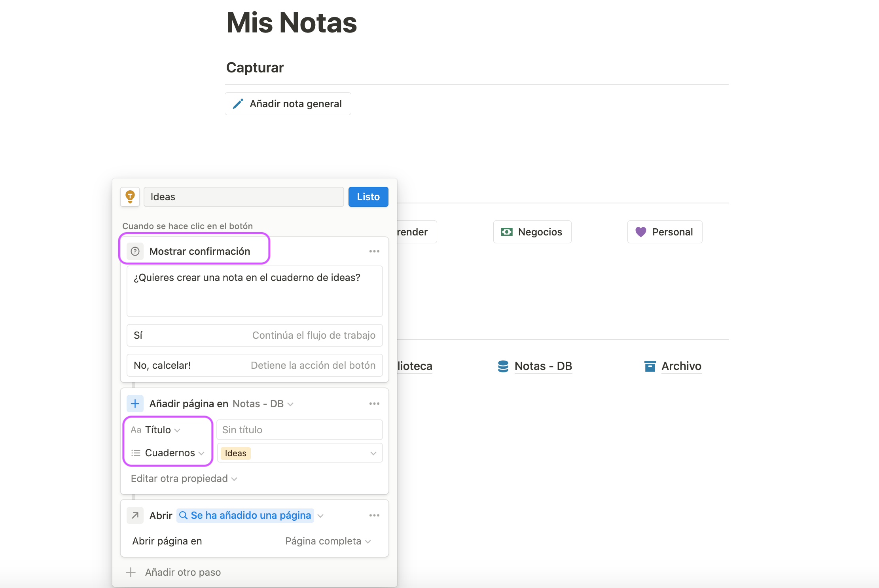
Task: Click Añadir otro paso
Action: tap(183, 572)
